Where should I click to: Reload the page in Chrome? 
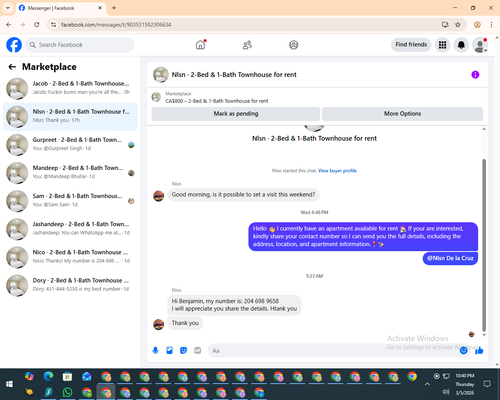click(37, 25)
